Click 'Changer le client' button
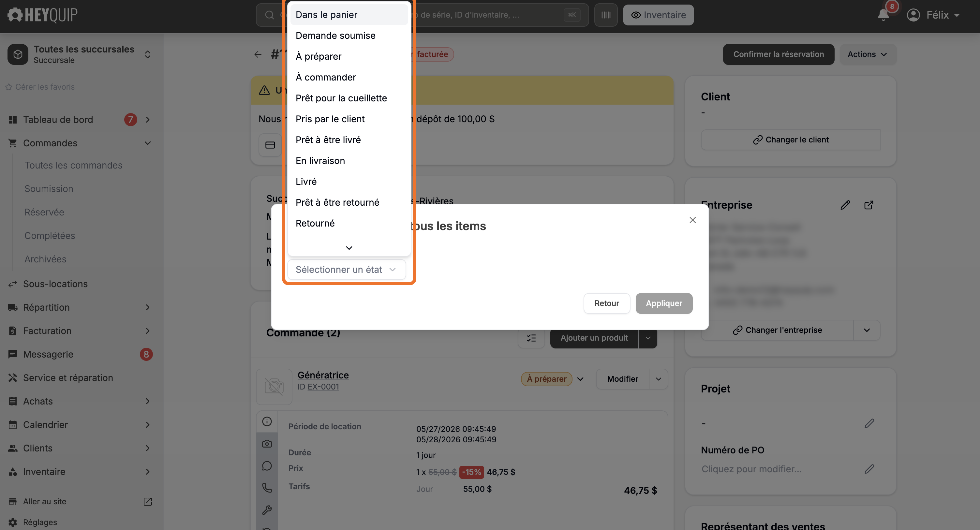The width and height of the screenshot is (980, 530). [x=790, y=140]
